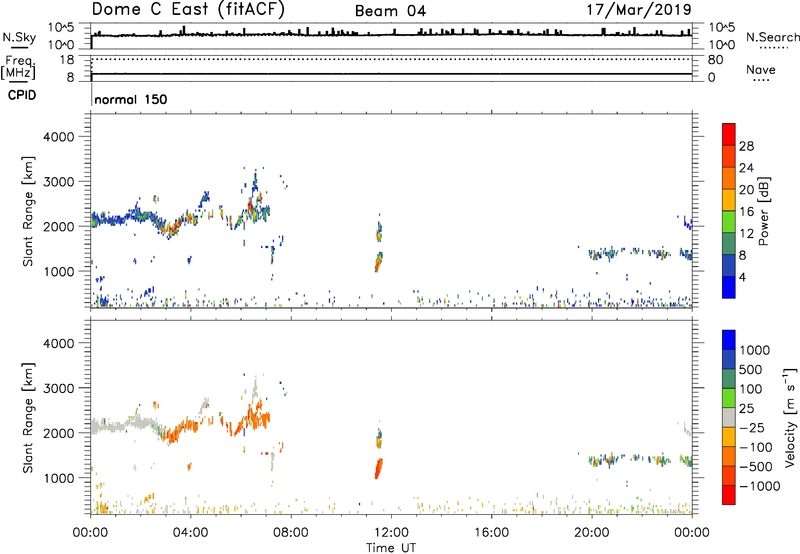The image size is (800, 554).
Task: Click the "80" Nave axis tick label
Action: (715, 60)
